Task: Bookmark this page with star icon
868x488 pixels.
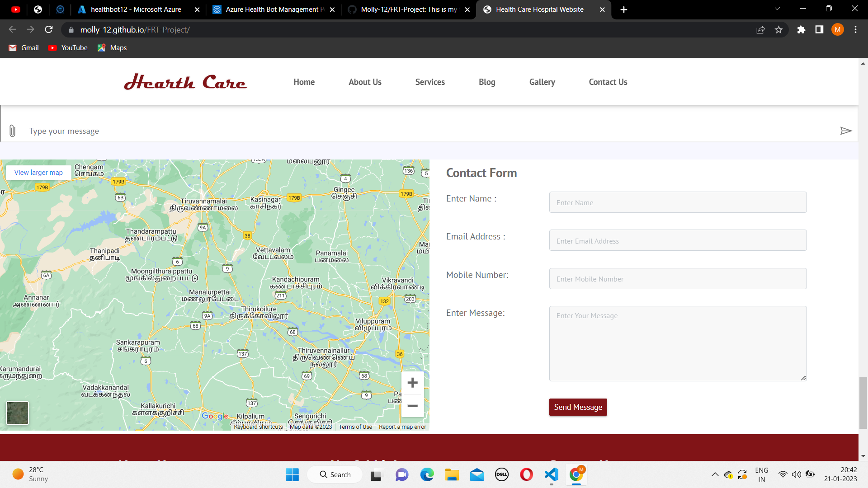Action: pos(778,30)
